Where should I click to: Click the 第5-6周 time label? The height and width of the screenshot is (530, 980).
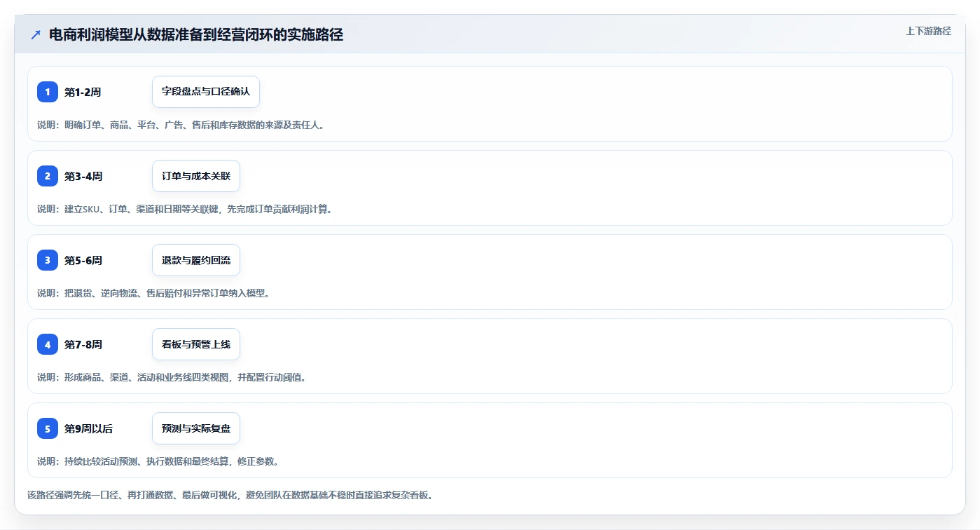pos(83,260)
